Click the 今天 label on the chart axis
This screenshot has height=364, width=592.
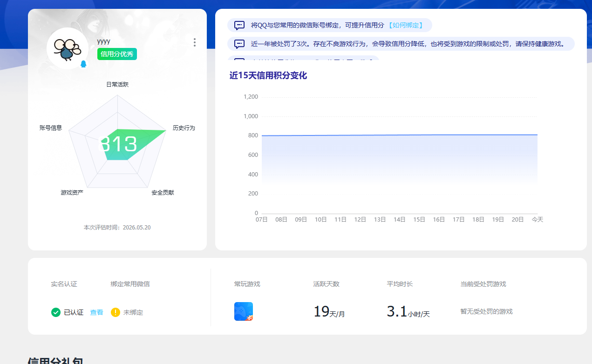tap(538, 219)
